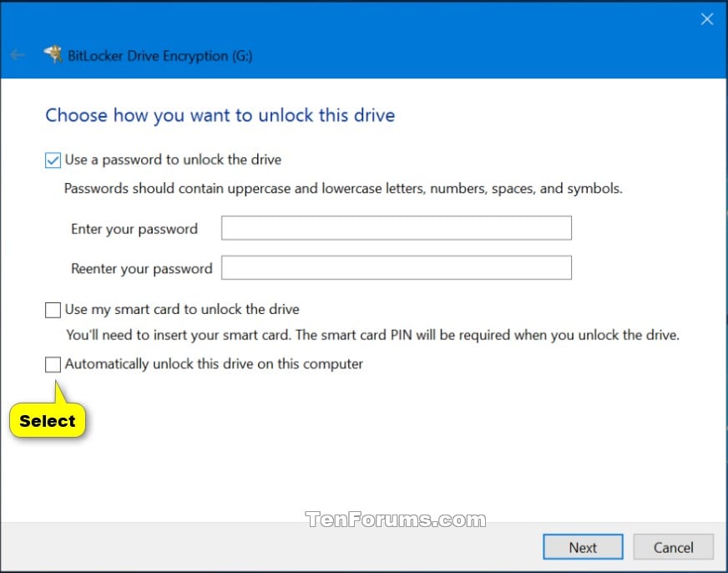Click the heading 'Choose how you want to unlock this drive'
The image size is (728, 573).
(x=220, y=115)
